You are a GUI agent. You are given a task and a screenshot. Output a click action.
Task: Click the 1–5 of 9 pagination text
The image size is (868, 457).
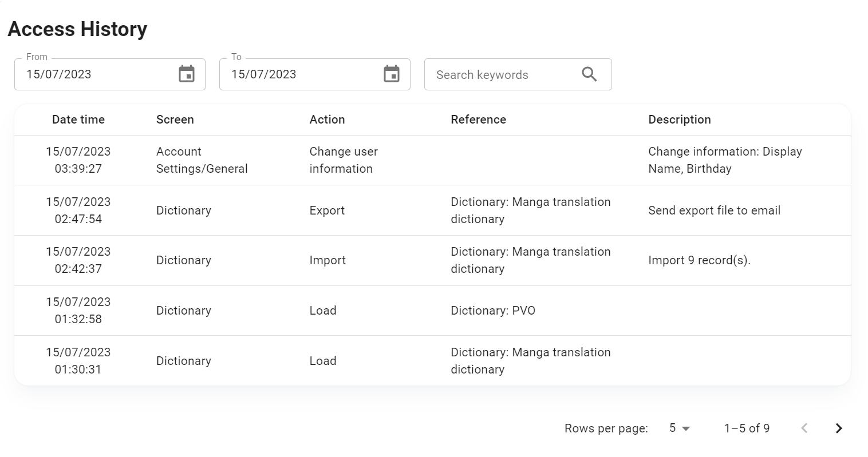pos(747,428)
